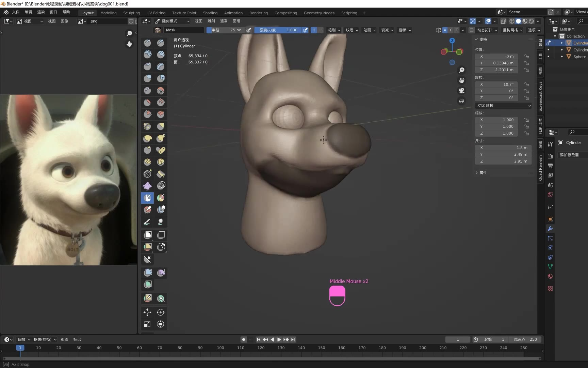Open the XYZ 欧拉 rotation mode dropdown

[x=503, y=106]
